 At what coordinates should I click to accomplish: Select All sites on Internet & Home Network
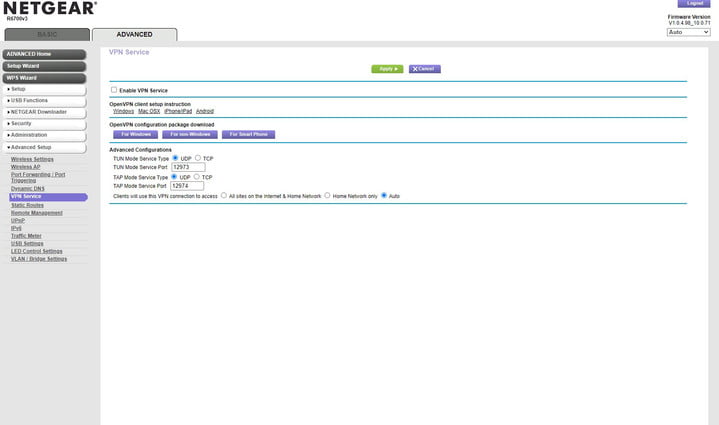coord(223,196)
